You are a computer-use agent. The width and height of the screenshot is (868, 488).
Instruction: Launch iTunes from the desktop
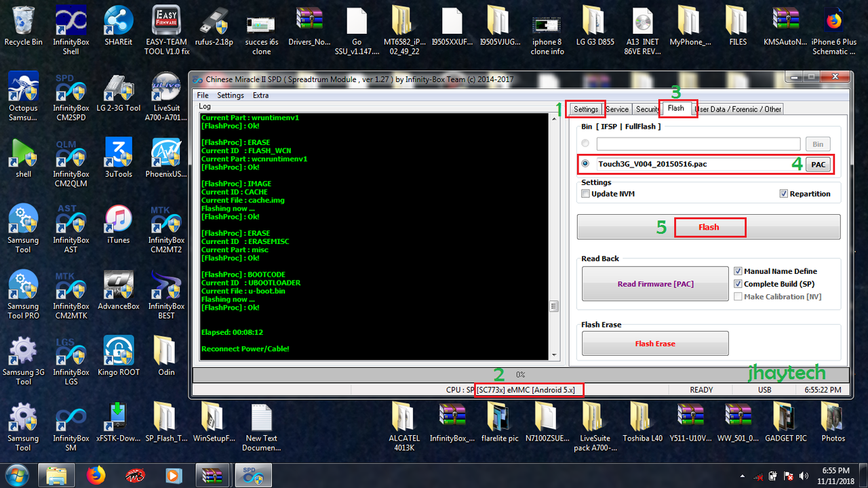tap(119, 224)
